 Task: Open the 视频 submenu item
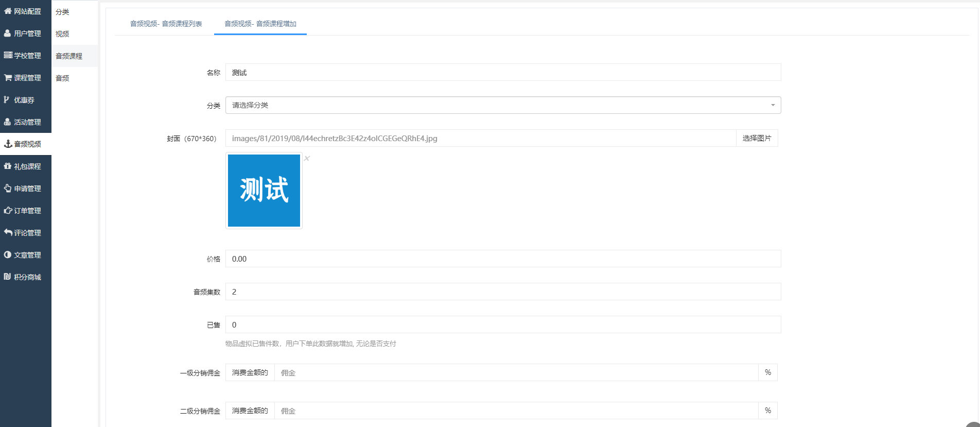[75, 34]
